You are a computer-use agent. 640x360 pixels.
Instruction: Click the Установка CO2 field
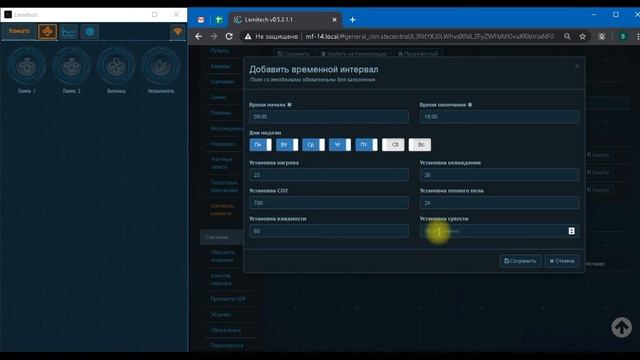(x=329, y=203)
